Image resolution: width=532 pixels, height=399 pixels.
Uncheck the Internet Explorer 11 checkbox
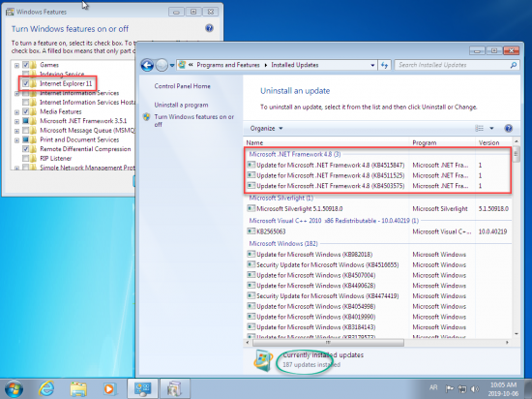[26, 83]
